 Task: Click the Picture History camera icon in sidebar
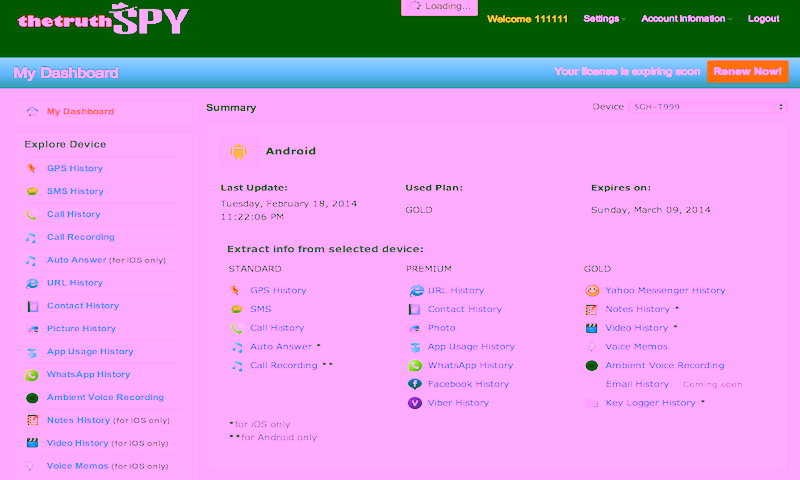[33, 329]
